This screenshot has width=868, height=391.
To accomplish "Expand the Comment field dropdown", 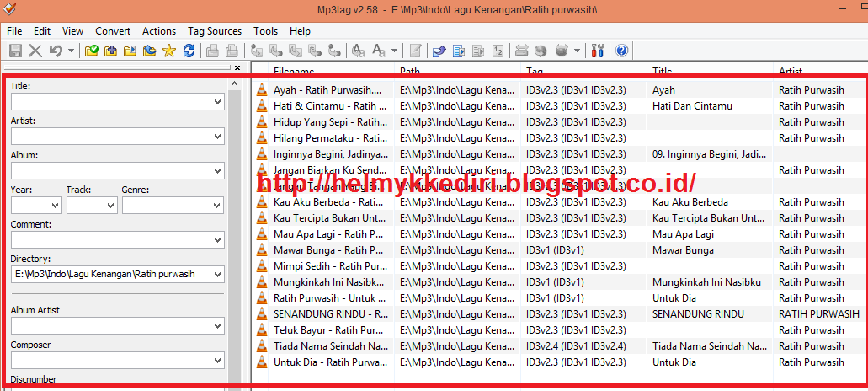I will tap(217, 240).
